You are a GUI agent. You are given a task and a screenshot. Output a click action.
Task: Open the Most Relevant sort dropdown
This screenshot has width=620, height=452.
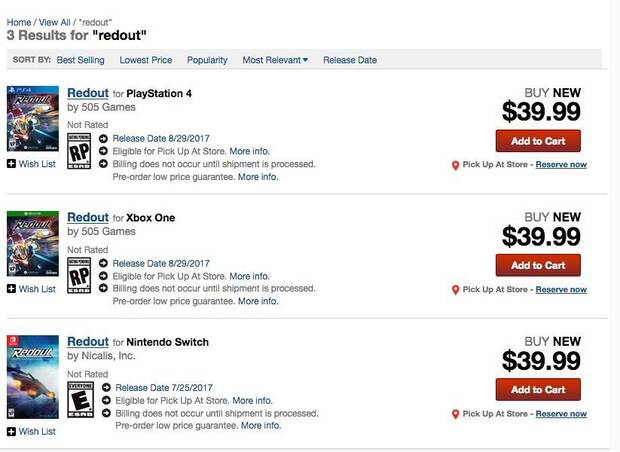[275, 60]
